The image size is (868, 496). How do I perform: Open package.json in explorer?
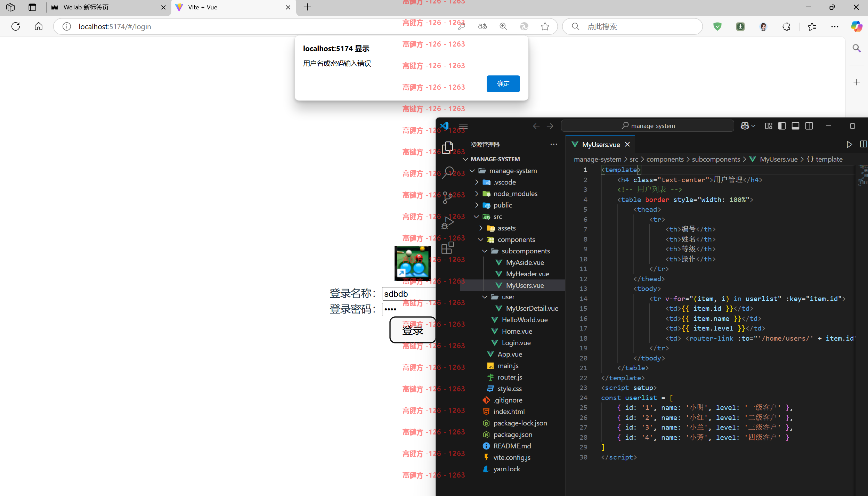click(x=512, y=434)
